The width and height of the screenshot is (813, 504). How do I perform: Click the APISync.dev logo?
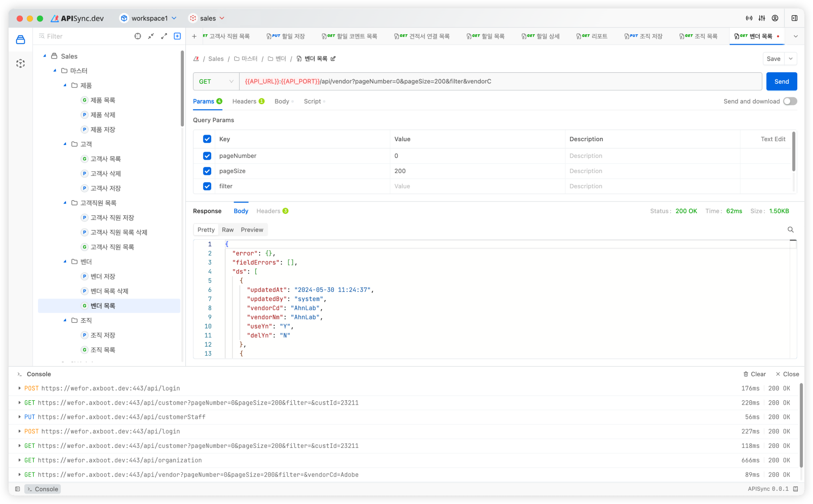[x=77, y=18]
